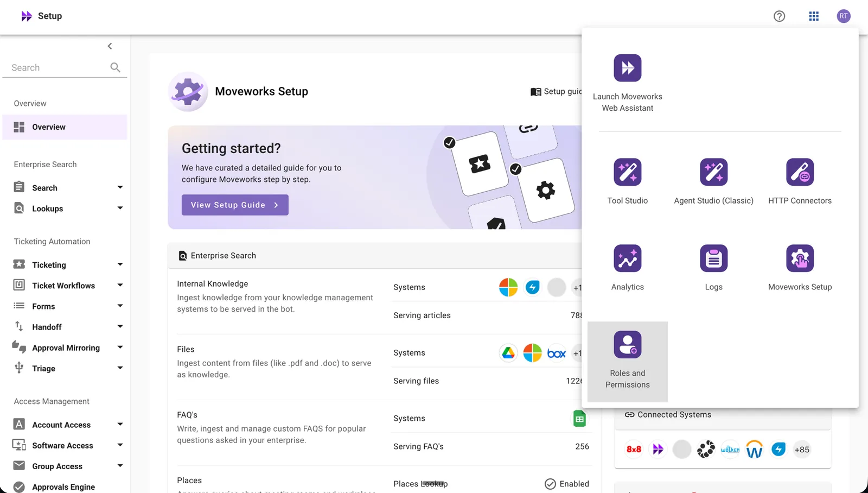
Task: Click the Google Sheets icon in FAQ's row
Action: tap(579, 419)
